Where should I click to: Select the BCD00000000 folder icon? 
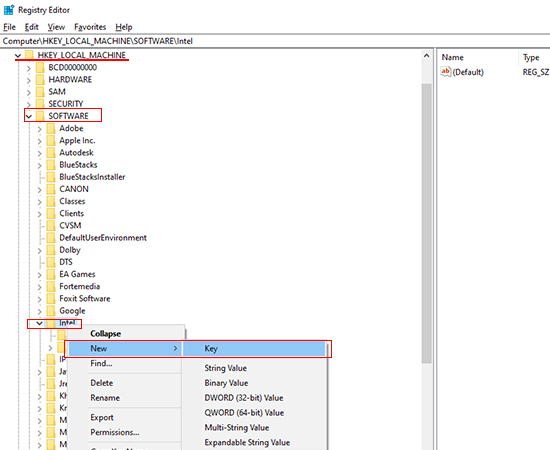point(40,67)
